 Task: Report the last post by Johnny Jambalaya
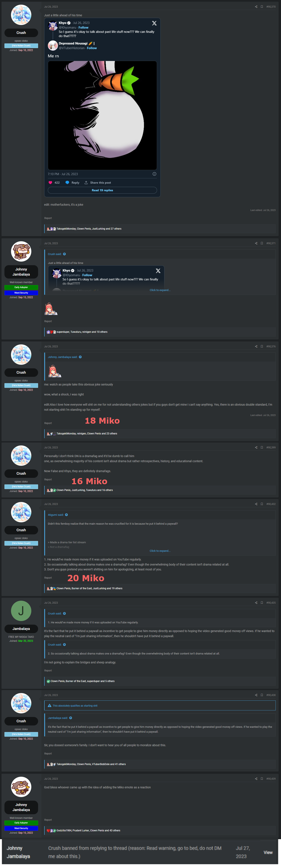[48, 820]
